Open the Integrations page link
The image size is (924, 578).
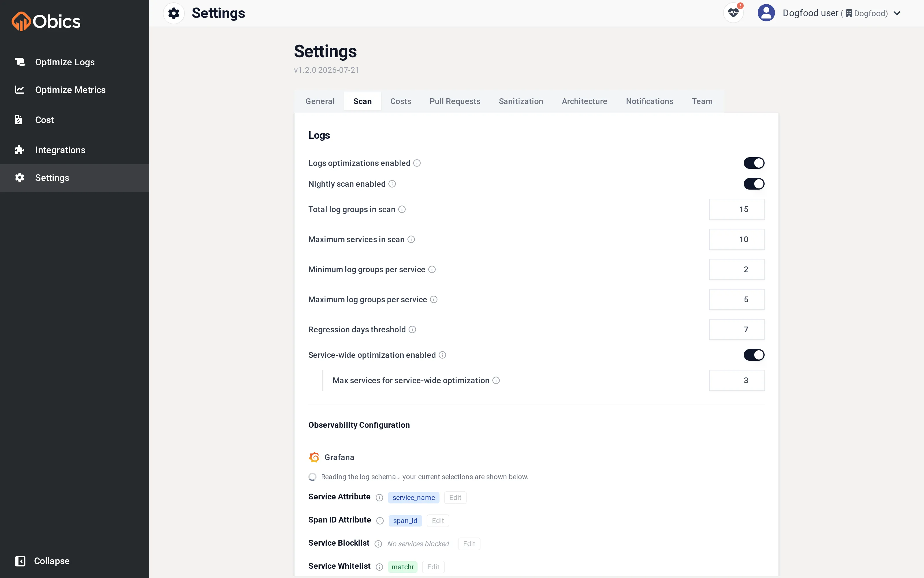pyautogui.click(x=60, y=150)
